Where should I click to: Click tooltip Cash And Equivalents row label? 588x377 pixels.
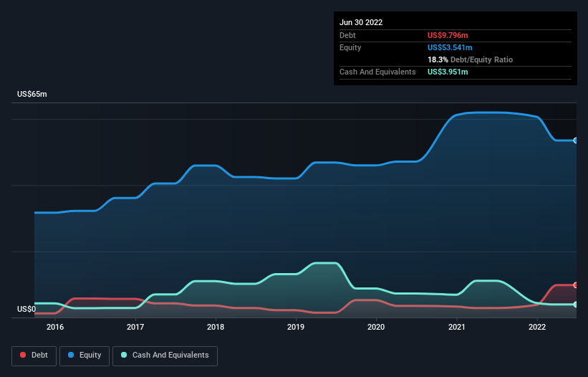[377, 72]
